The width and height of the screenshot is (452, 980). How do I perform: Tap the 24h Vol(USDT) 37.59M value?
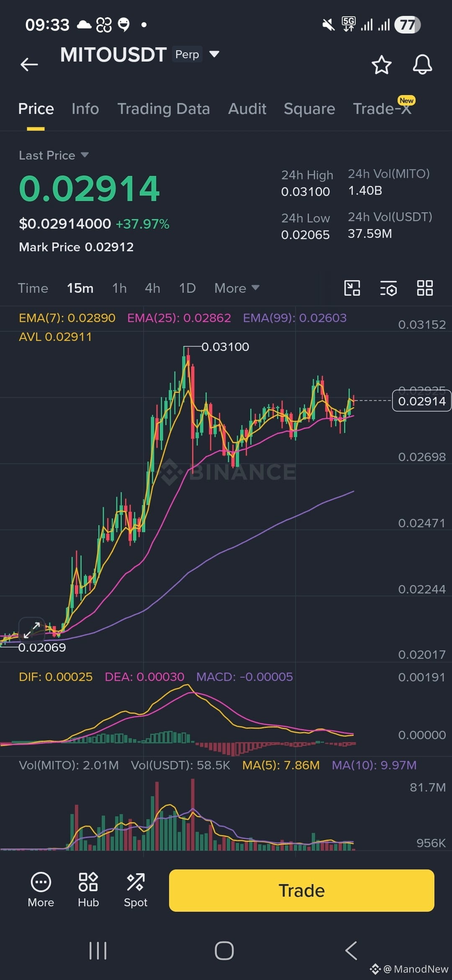(370, 234)
